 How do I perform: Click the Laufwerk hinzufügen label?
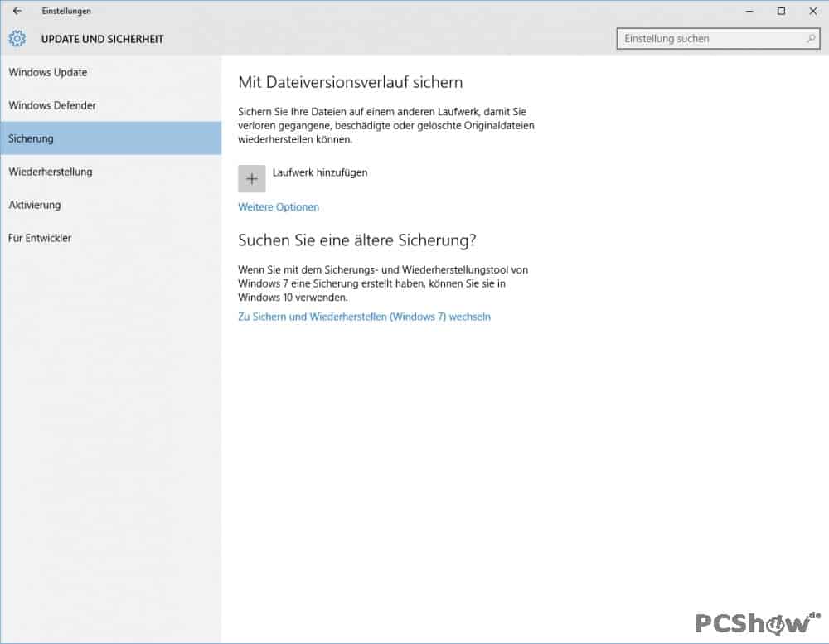(x=320, y=172)
